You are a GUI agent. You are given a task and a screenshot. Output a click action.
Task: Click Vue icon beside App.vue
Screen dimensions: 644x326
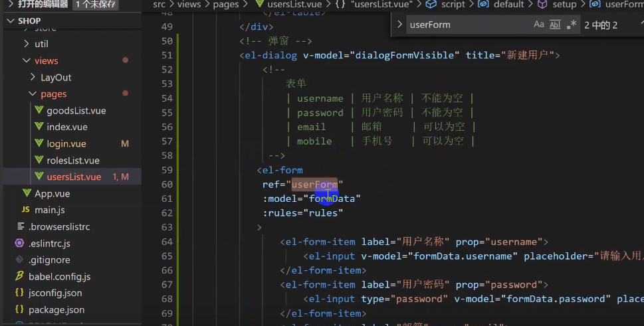27,193
